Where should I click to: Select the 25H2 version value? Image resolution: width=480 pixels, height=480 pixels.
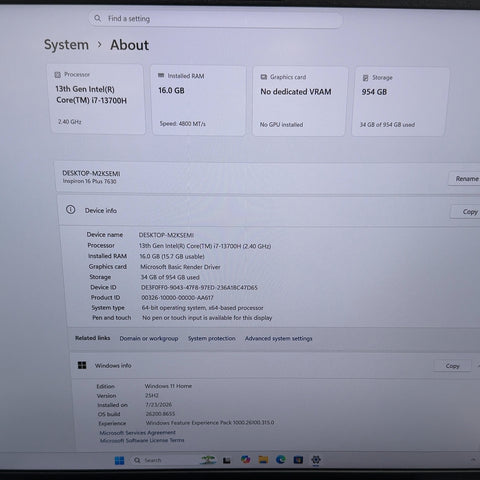coord(152,395)
